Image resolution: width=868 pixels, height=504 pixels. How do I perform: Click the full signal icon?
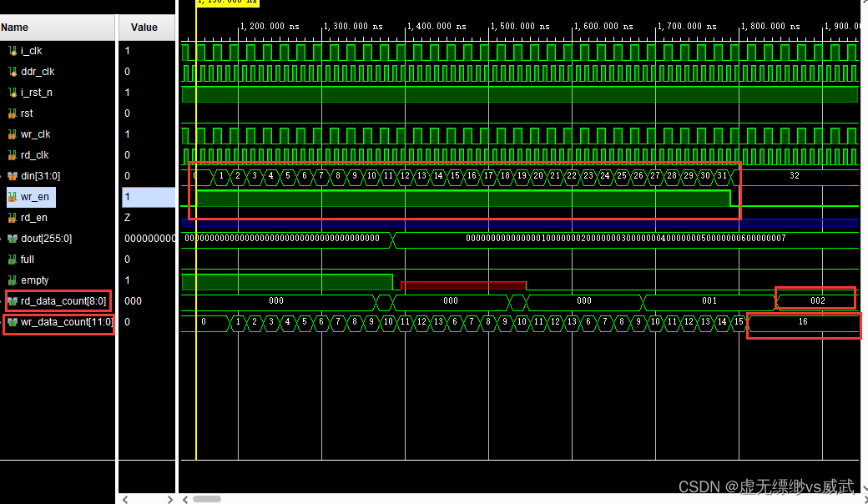[x=13, y=260]
